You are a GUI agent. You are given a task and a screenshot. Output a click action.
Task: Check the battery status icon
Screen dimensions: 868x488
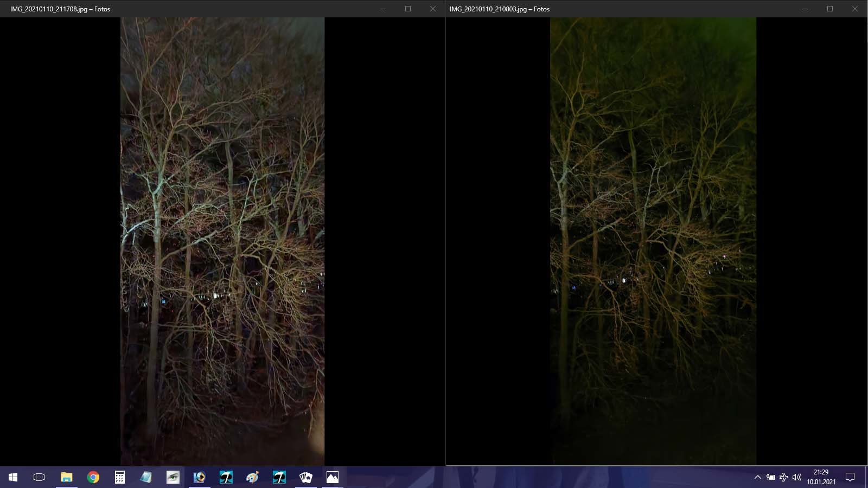(x=770, y=477)
